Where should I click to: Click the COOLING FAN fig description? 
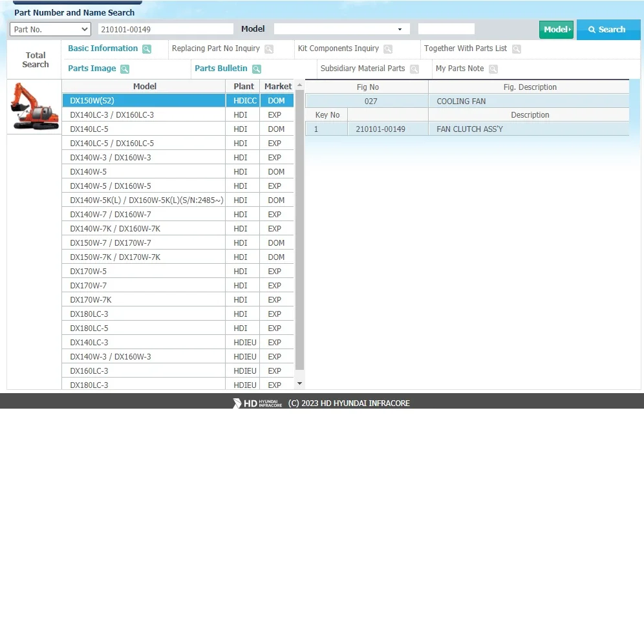click(529, 102)
